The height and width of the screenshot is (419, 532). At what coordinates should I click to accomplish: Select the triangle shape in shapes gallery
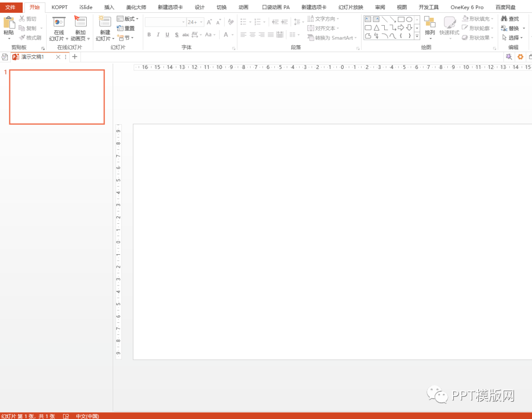376,28
